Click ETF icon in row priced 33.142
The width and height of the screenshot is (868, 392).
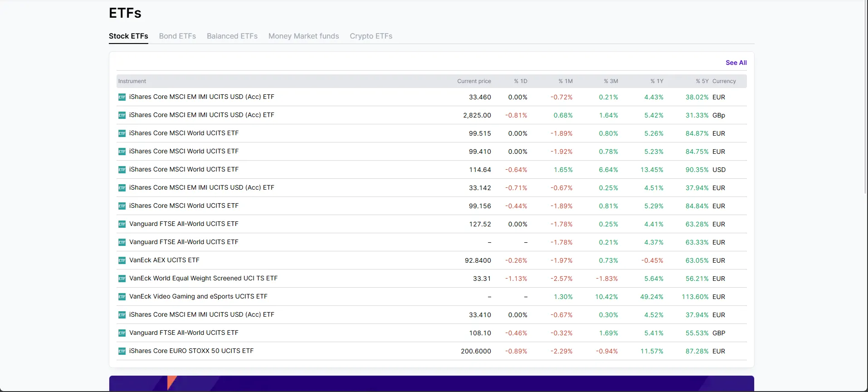pyautogui.click(x=122, y=188)
